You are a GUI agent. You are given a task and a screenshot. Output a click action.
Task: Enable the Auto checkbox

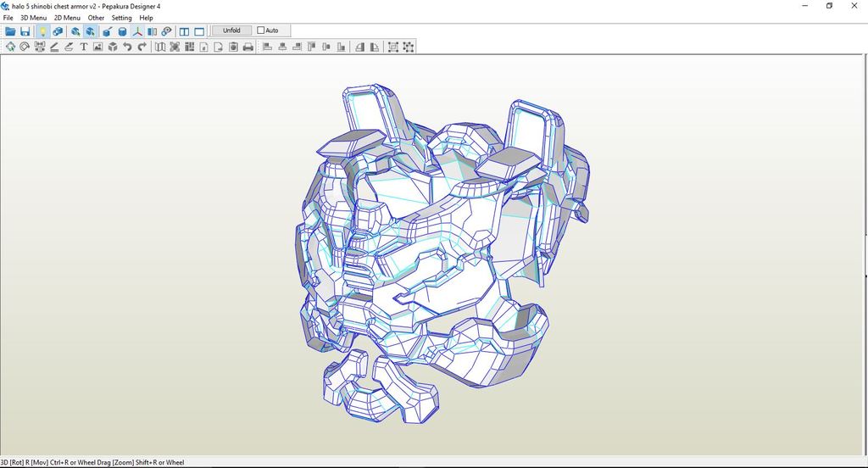tap(261, 31)
